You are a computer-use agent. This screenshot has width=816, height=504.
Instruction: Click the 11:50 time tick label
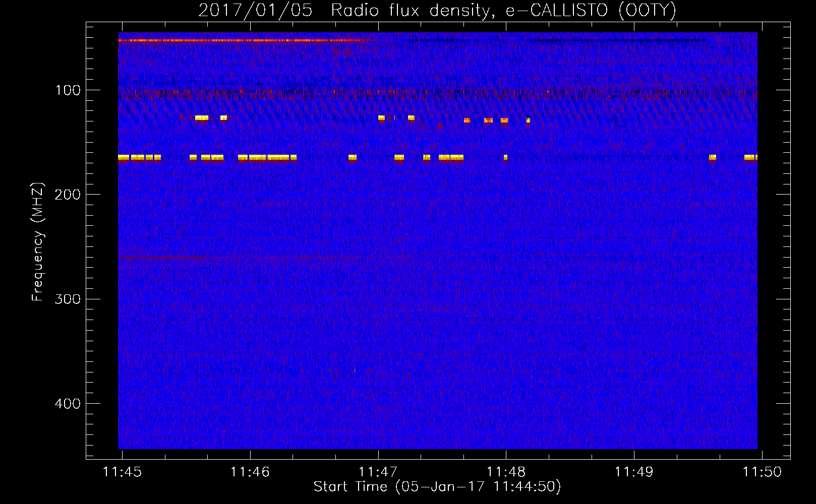pyautogui.click(x=762, y=472)
